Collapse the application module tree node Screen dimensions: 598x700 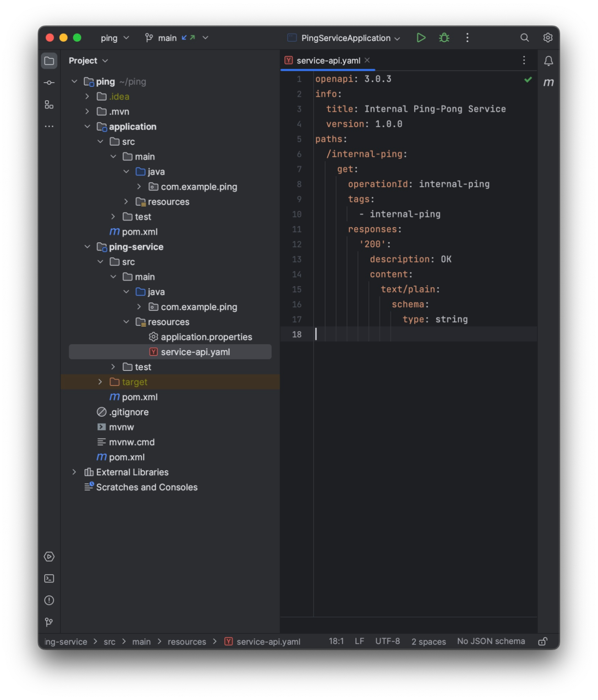pos(88,126)
